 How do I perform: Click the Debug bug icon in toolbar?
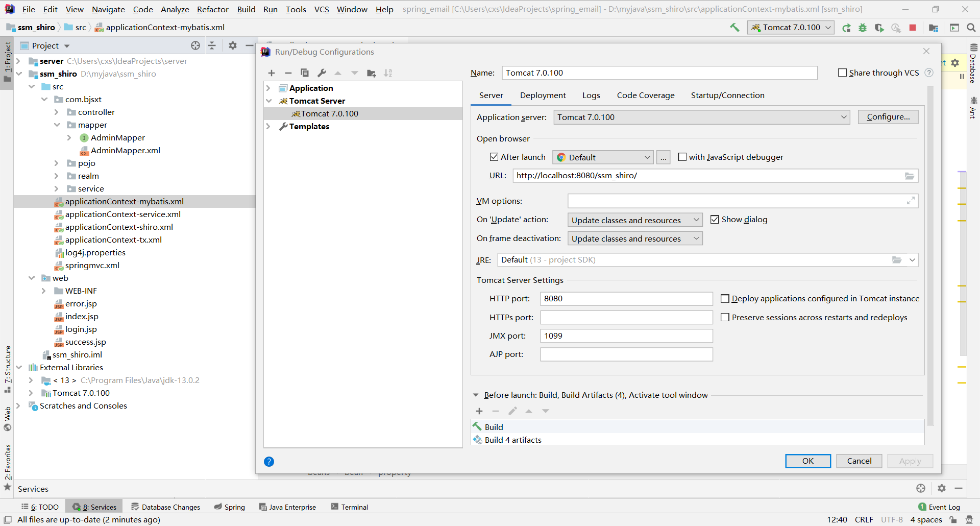863,28
